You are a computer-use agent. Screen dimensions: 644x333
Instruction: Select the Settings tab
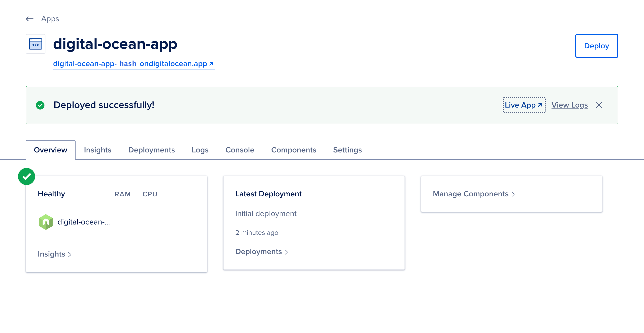click(x=347, y=150)
